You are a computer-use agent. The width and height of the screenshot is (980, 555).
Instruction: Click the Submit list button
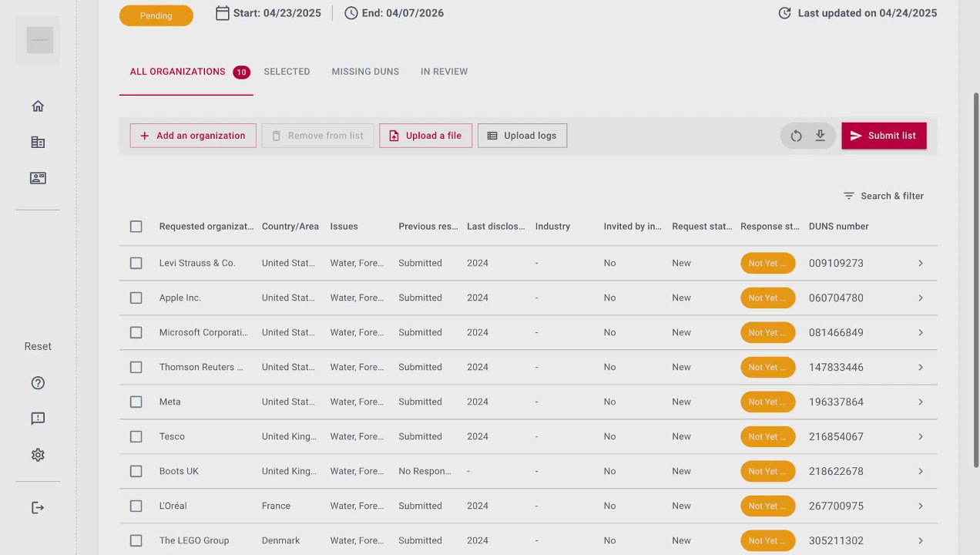(x=884, y=136)
